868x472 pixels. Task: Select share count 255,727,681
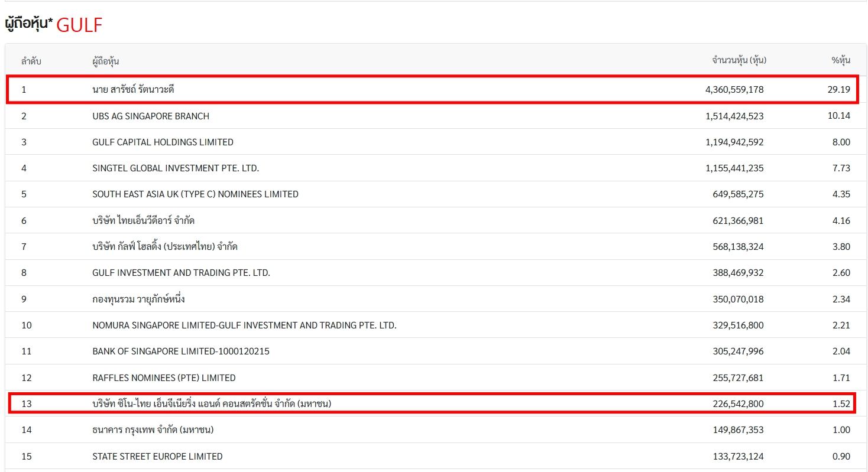tap(739, 377)
